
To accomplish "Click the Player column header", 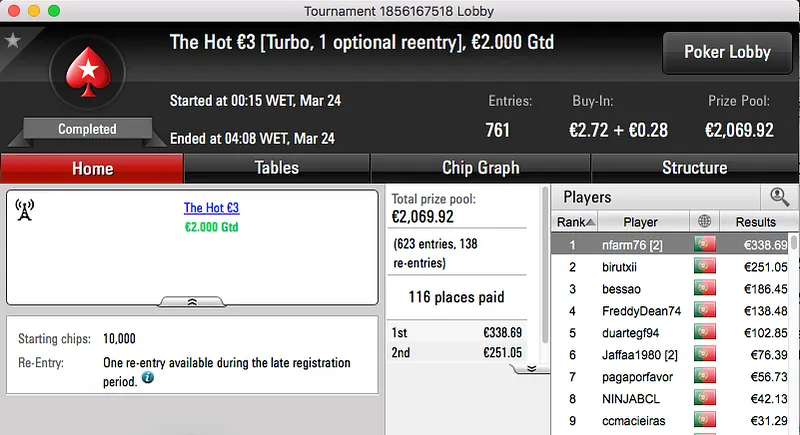I will pos(640,221).
